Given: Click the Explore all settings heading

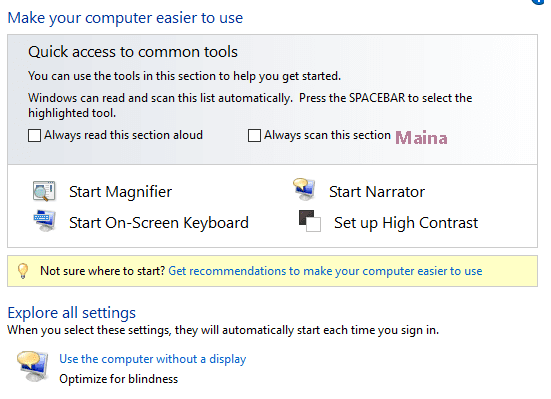Looking at the screenshot, I should point(72,313).
